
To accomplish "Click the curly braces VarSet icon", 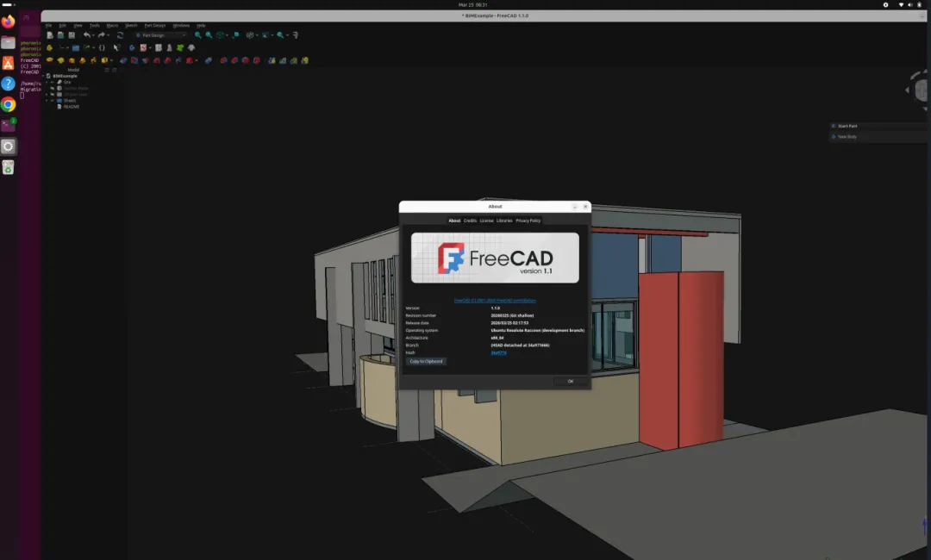I will click(x=102, y=47).
